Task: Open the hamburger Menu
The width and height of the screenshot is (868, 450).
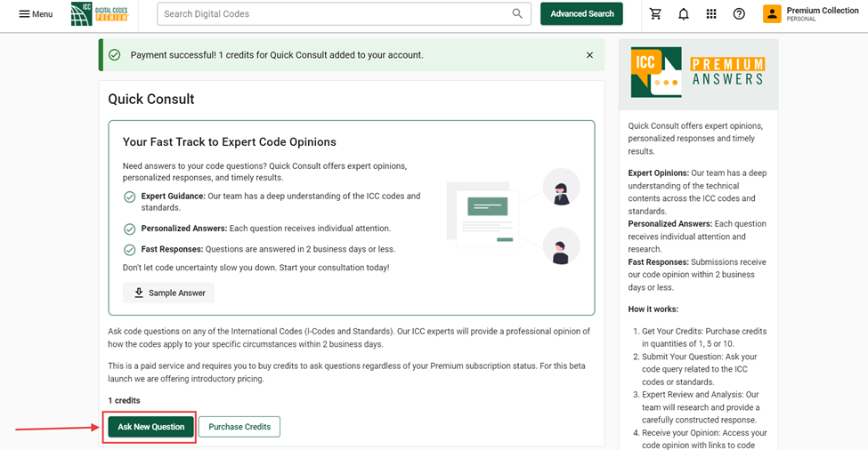Action: (x=36, y=14)
